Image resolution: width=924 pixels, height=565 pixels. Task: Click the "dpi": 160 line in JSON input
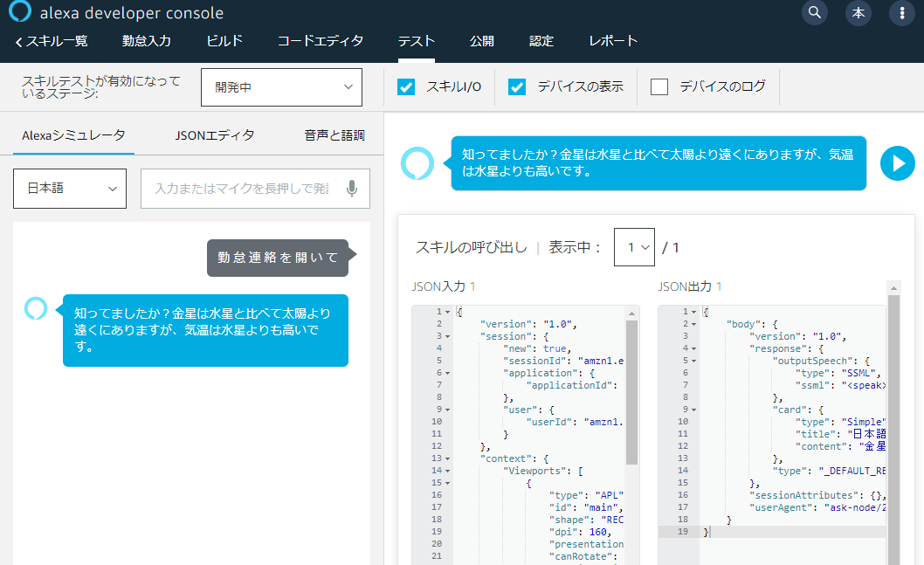tap(581, 532)
